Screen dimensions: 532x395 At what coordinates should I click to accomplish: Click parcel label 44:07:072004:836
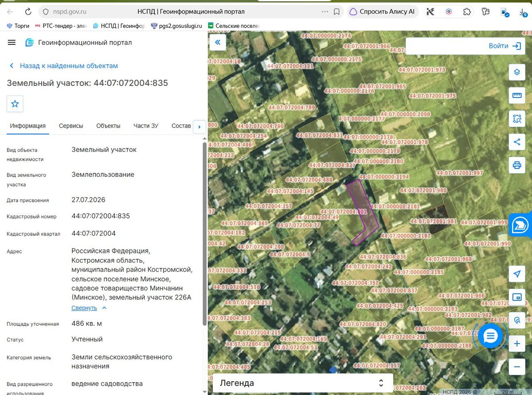tap(383, 257)
